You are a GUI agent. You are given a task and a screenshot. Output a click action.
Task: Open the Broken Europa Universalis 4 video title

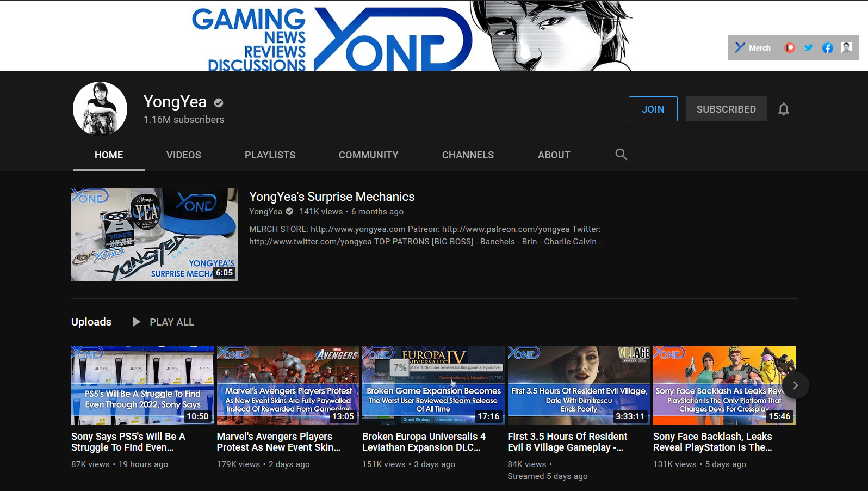[x=424, y=442]
